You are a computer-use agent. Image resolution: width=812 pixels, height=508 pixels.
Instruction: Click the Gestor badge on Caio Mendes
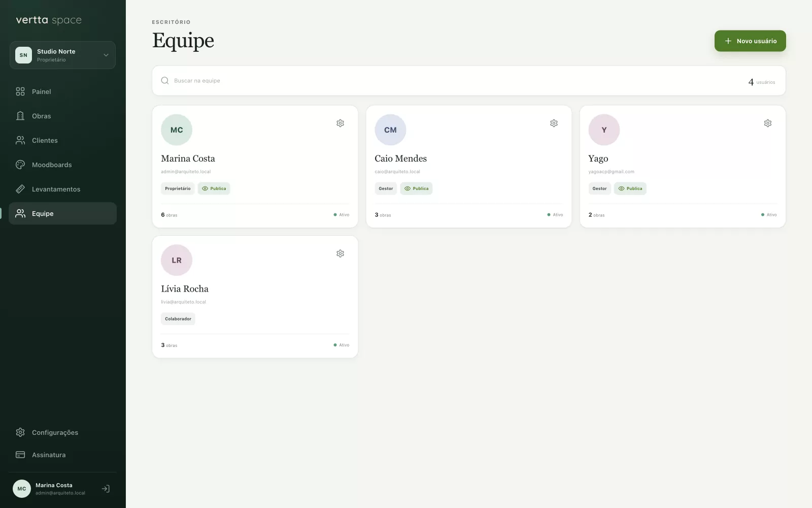click(x=386, y=188)
